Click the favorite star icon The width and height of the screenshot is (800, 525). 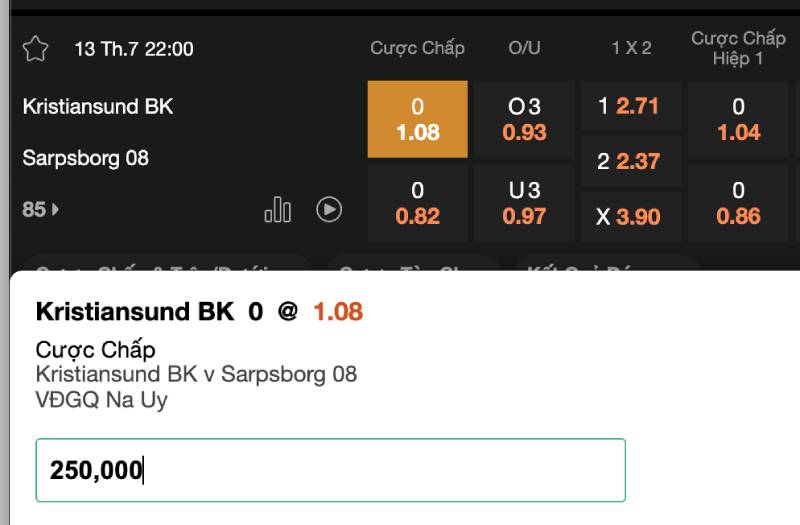(x=35, y=49)
